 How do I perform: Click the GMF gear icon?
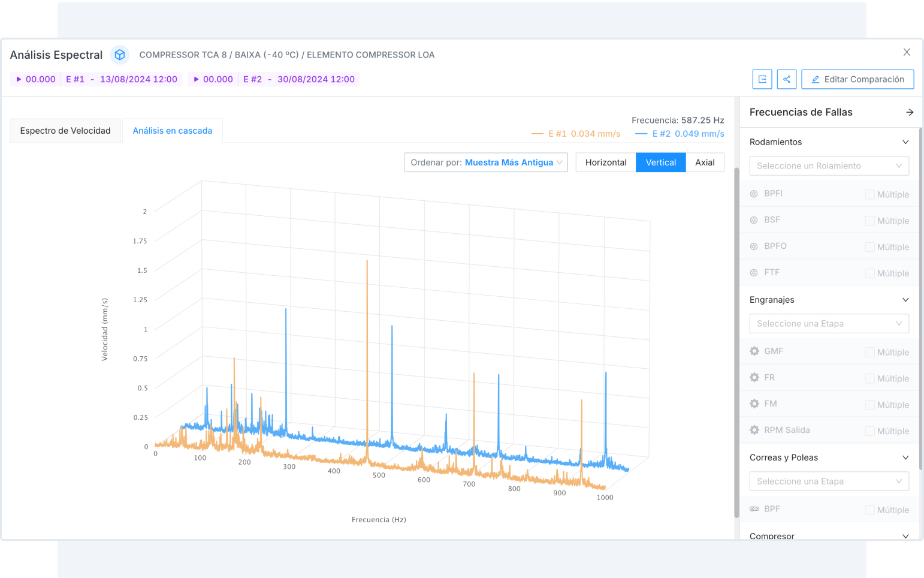coord(754,351)
